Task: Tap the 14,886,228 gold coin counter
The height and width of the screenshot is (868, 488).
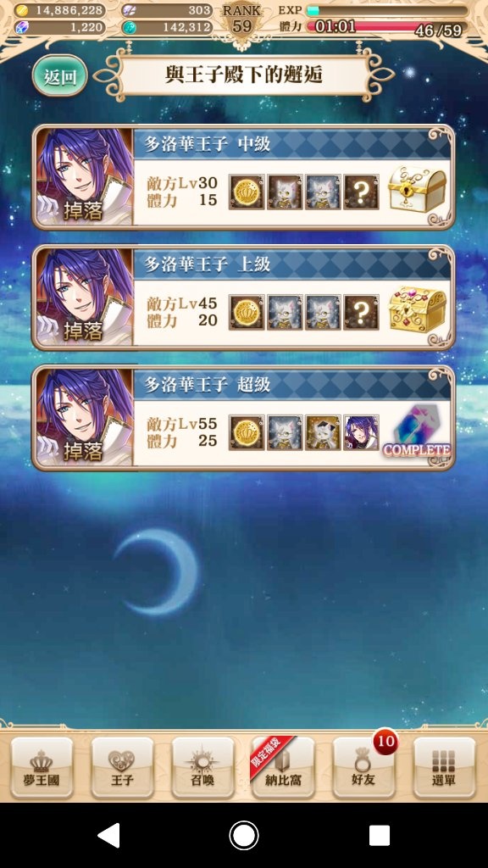Action: click(60, 10)
